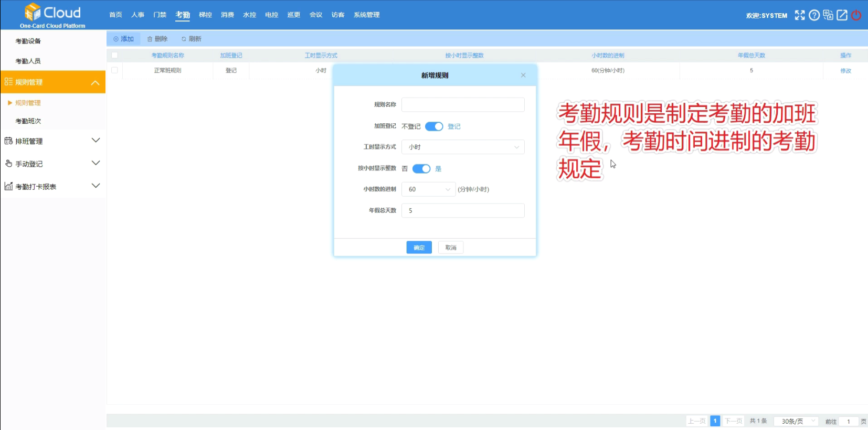The height and width of the screenshot is (430, 868).
Task: Click the red power logout icon
Action: click(x=856, y=15)
